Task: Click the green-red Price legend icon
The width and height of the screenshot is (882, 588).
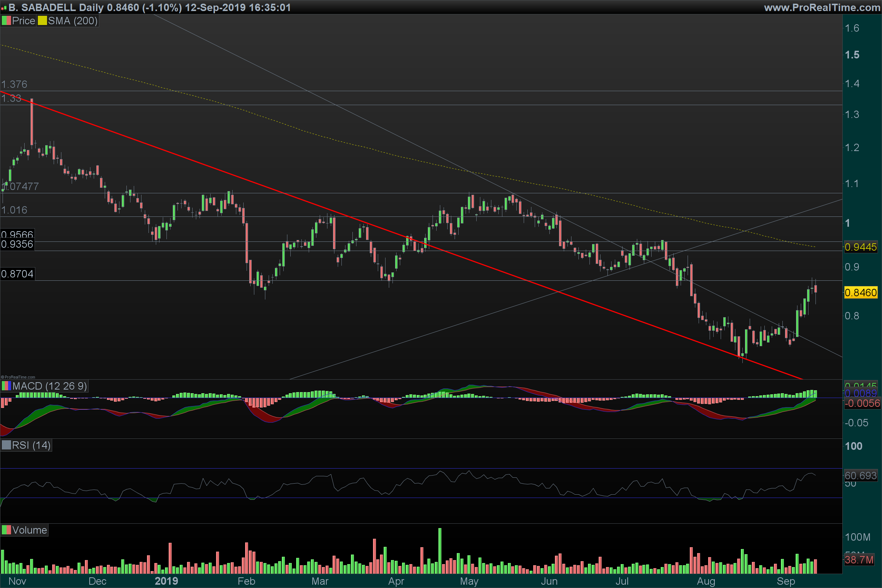Action: [6, 21]
